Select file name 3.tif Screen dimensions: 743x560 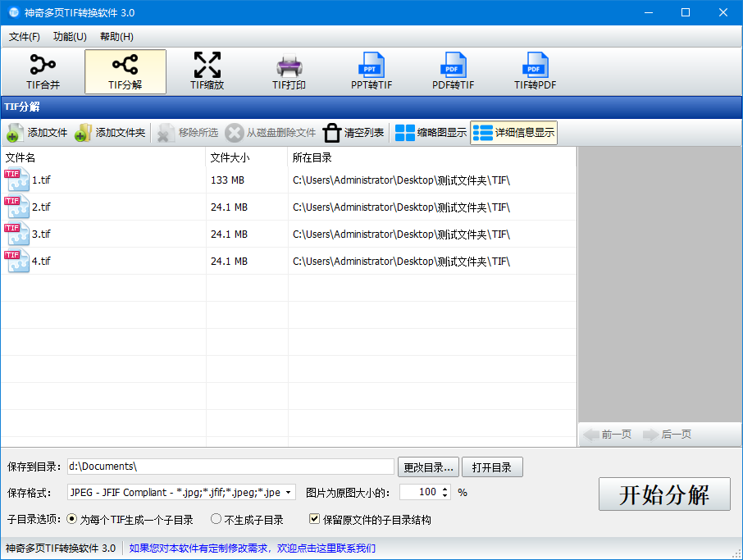(41, 234)
